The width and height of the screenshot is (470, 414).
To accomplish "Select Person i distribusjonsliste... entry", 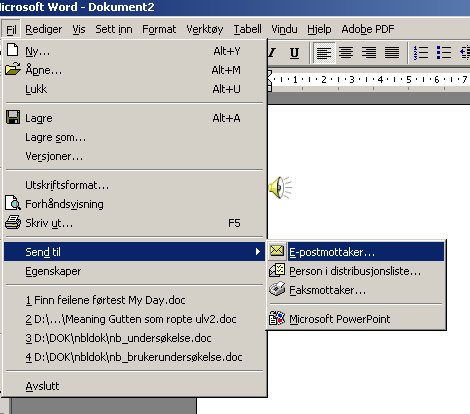I will click(356, 271).
